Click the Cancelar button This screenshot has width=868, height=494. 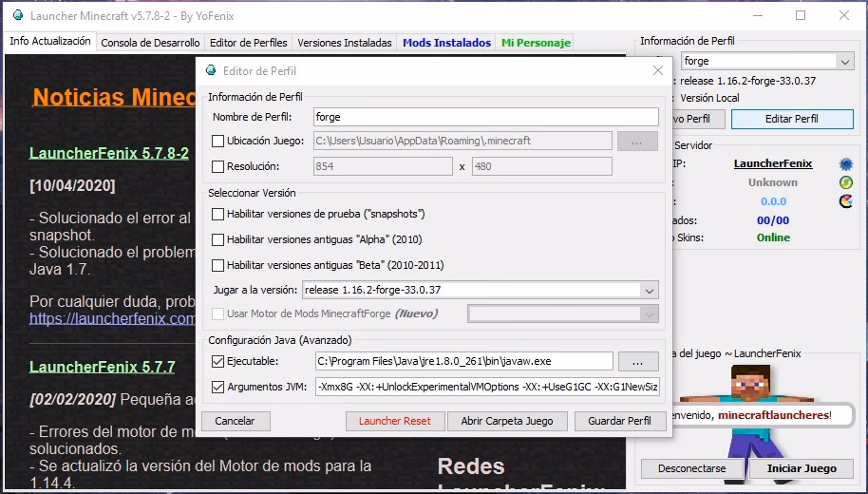[x=236, y=421]
